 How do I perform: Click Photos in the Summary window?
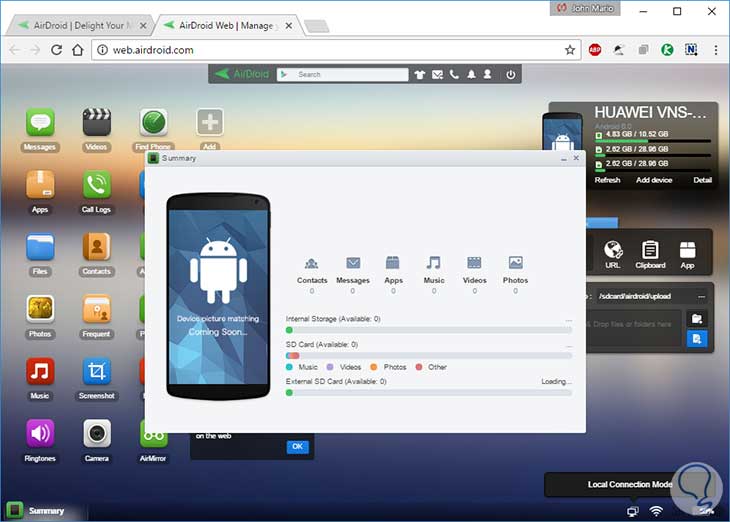click(515, 275)
